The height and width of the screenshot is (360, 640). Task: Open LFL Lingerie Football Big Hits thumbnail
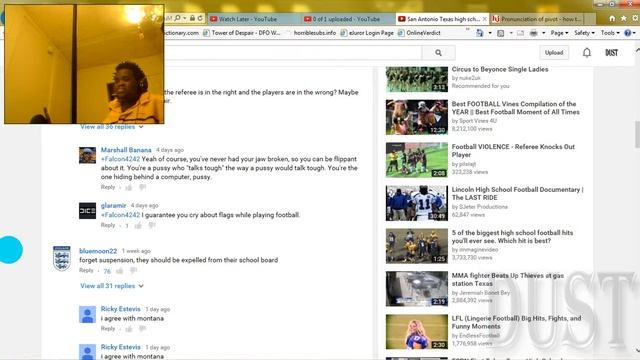(x=417, y=331)
